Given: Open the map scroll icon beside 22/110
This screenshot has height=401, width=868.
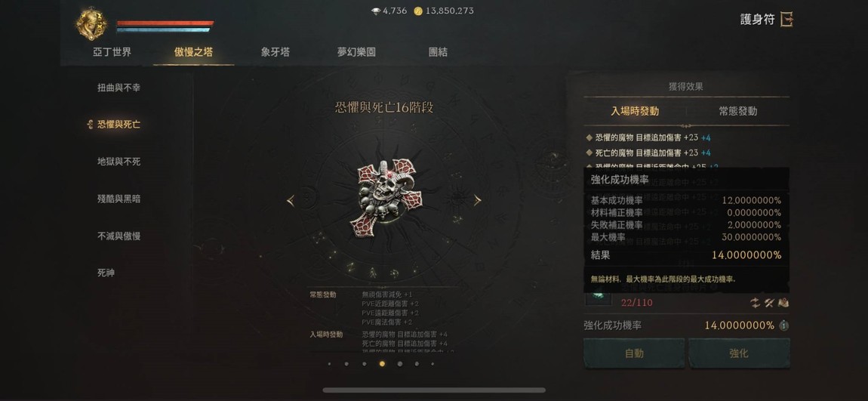Looking at the screenshot, I should (783, 302).
